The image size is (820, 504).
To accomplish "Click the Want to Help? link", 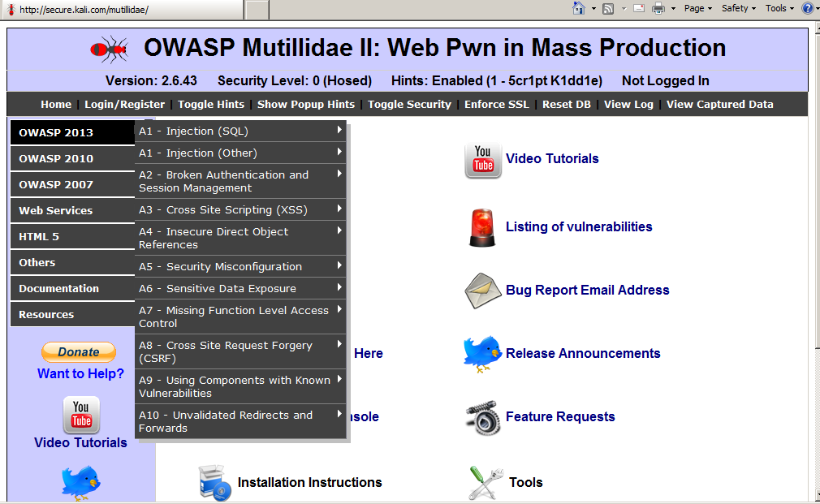I will click(x=80, y=374).
